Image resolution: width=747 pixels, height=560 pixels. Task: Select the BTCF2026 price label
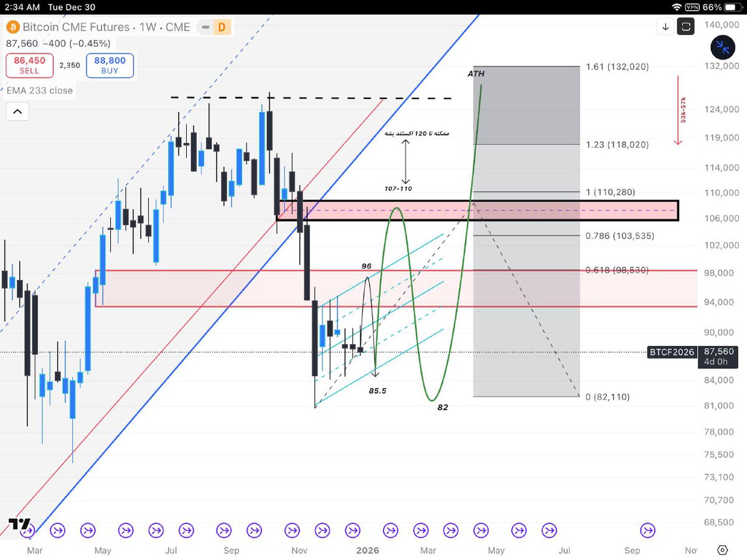point(672,352)
